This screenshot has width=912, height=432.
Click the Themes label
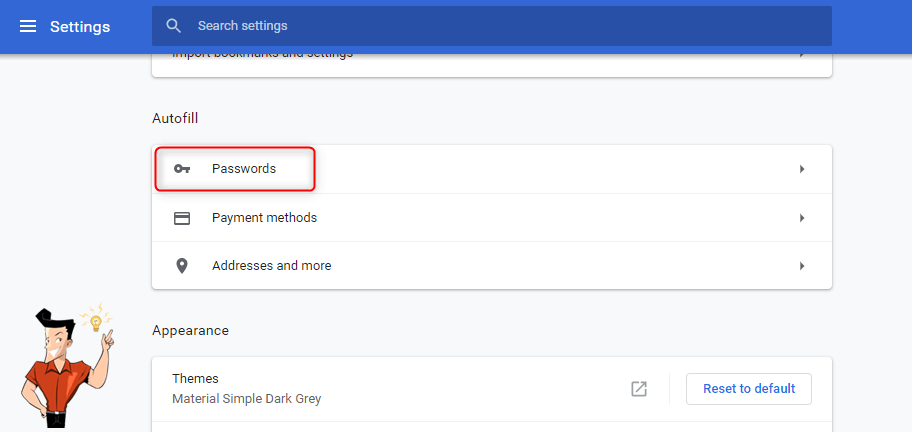195,379
